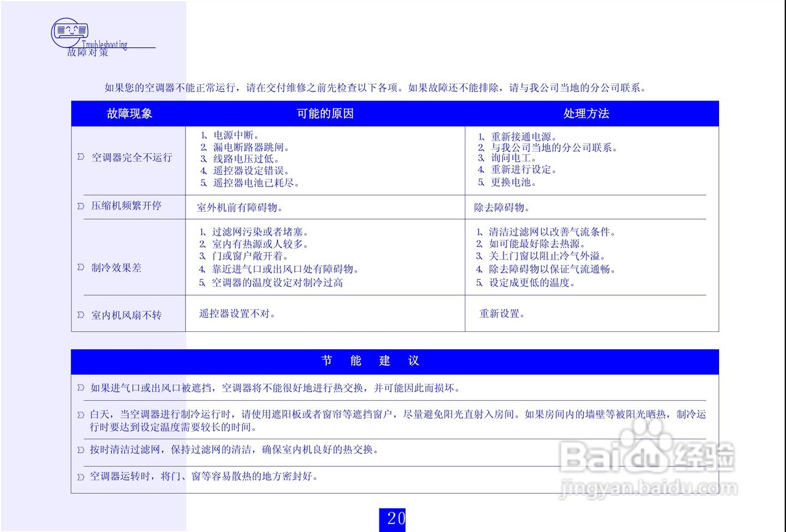Click the solution 与我公司当地的分公司联系
Image resolution: width=786 pixels, height=532 pixels.
click(x=548, y=148)
